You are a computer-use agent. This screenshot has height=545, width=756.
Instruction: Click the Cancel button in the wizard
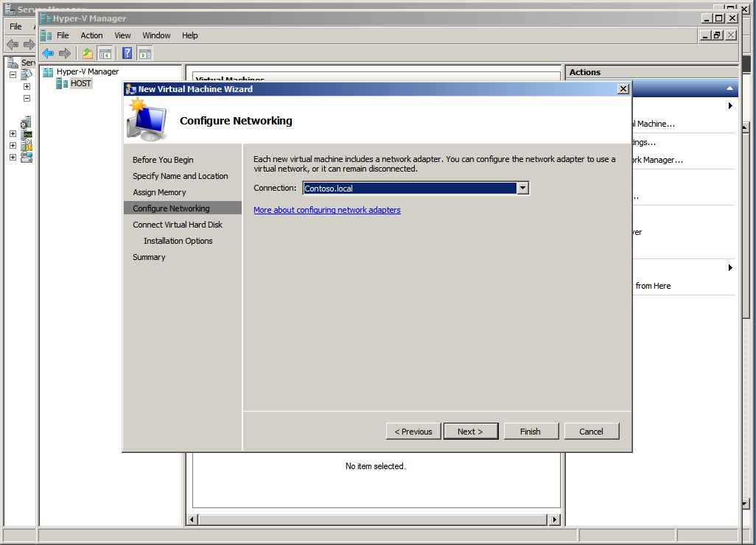point(592,432)
